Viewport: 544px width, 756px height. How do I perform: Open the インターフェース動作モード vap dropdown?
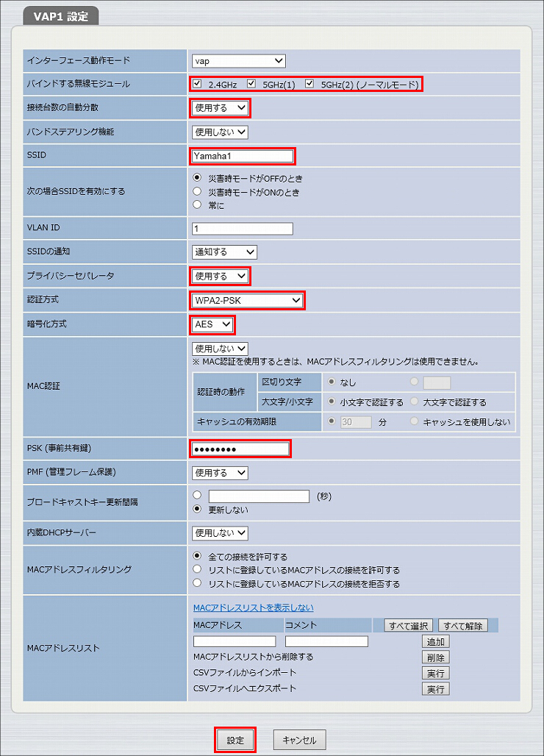click(238, 61)
